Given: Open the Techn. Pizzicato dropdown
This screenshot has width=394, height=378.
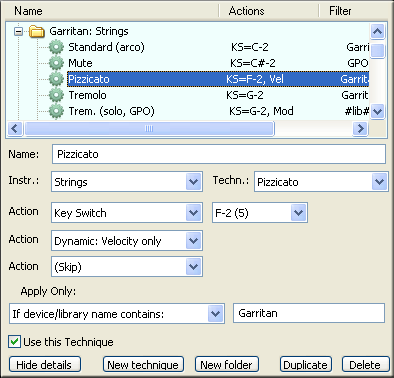Looking at the screenshot, I should (x=379, y=182).
